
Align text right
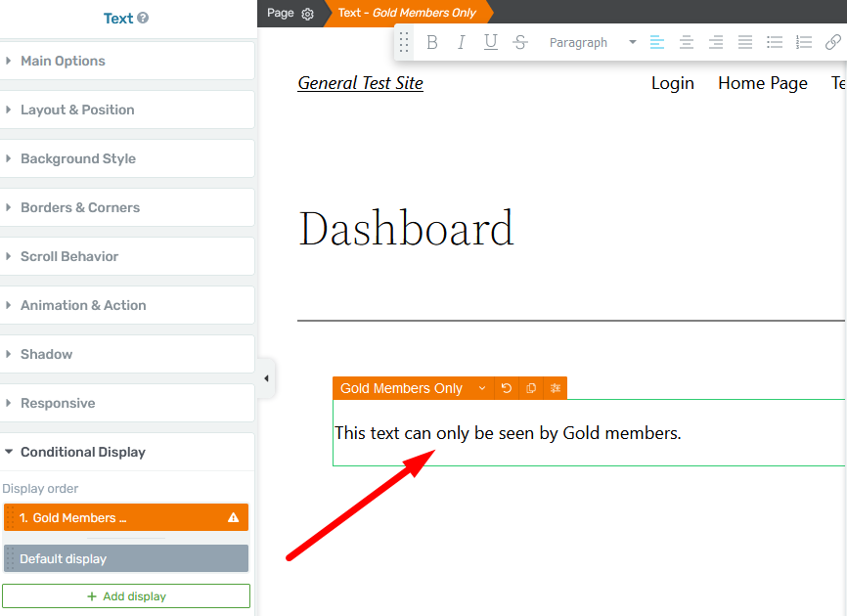716,42
